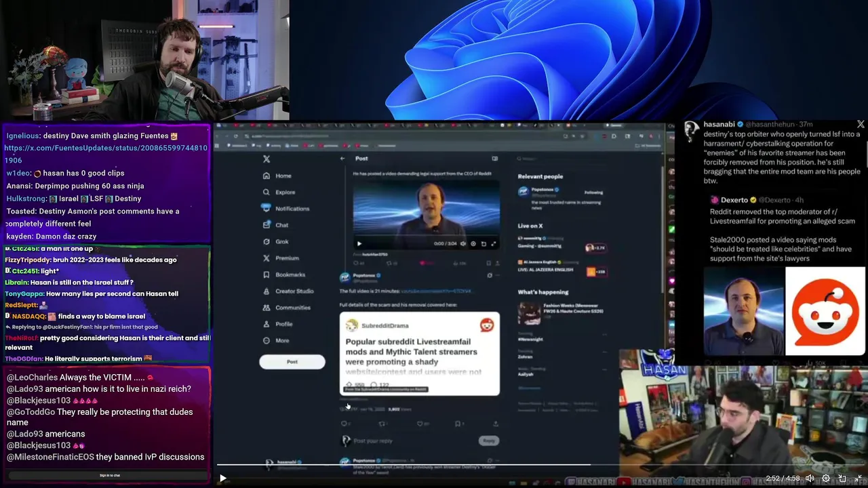Open Premium in the X sidebar
The image size is (868, 488).
tap(281, 258)
